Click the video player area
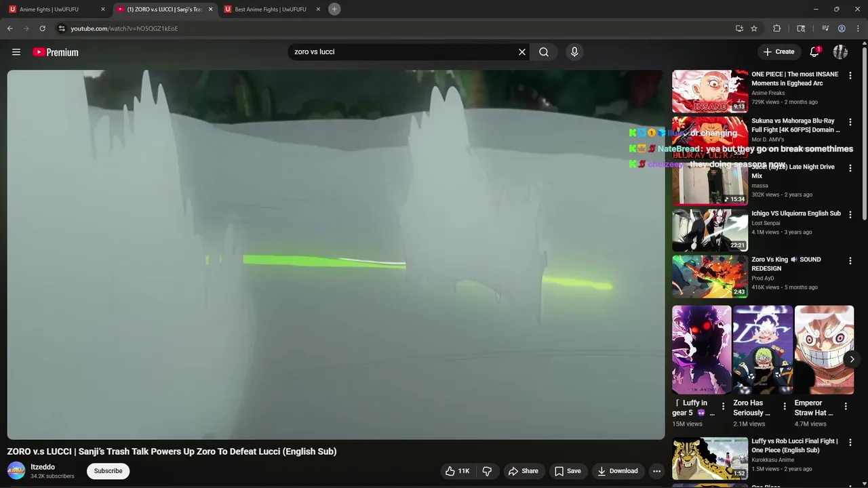Screen dimensions: 868x488 (336, 255)
